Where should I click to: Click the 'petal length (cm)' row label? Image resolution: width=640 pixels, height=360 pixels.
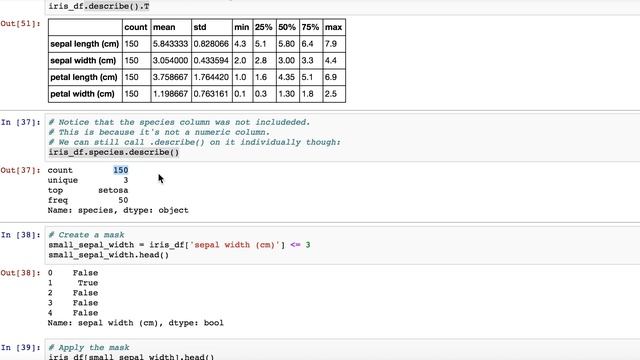[x=84, y=77]
